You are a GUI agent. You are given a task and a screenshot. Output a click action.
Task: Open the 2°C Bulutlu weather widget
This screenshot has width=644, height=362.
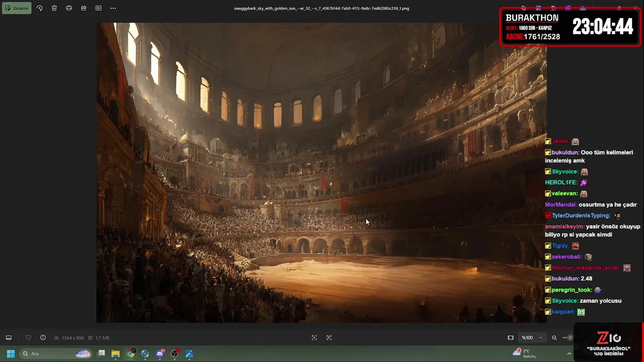pyautogui.click(x=525, y=353)
